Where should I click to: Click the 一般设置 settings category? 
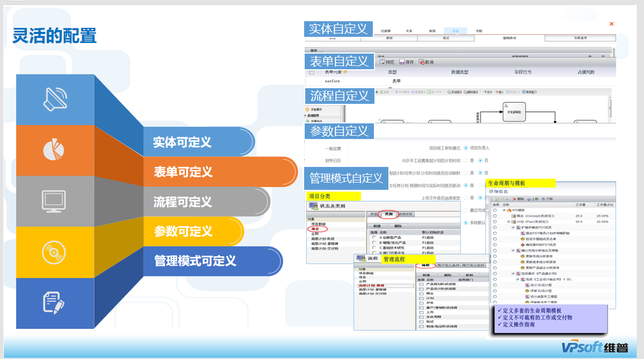pyautogui.click(x=333, y=149)
